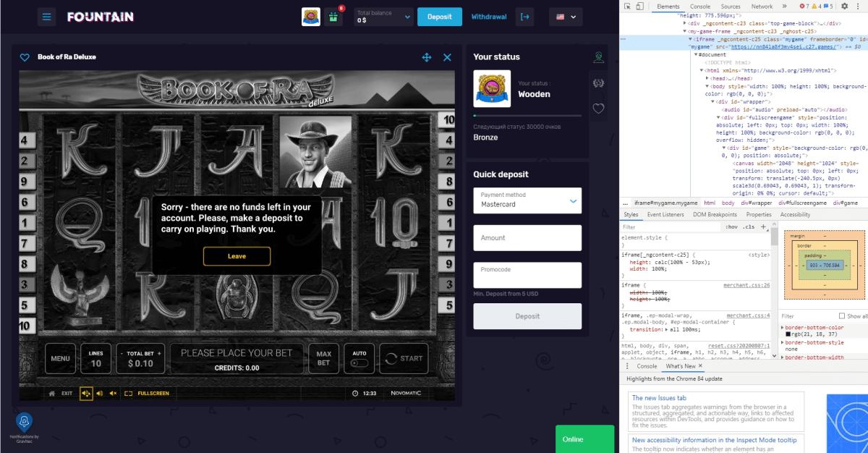868x453 pixels.
Task: Open DevTools more options kebab menu
Action: (x=856, y=7)
